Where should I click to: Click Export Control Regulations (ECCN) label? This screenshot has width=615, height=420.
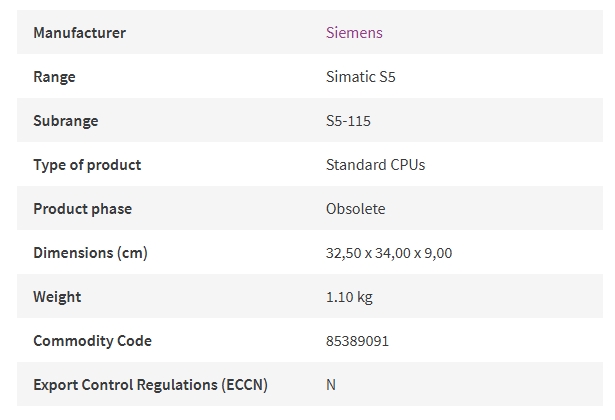pyautogui.click(x=150, y=385)
